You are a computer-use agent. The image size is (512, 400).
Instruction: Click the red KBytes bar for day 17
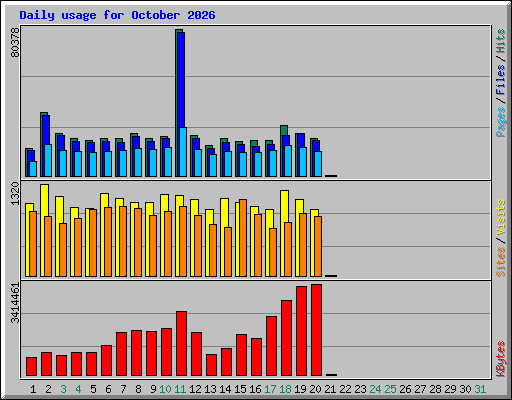coord(271,346)
